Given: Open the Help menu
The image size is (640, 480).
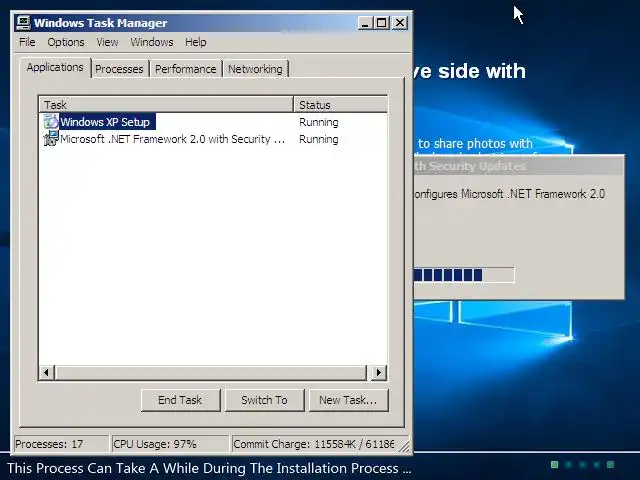Looking at the screenshot, I should pos(196,42).
